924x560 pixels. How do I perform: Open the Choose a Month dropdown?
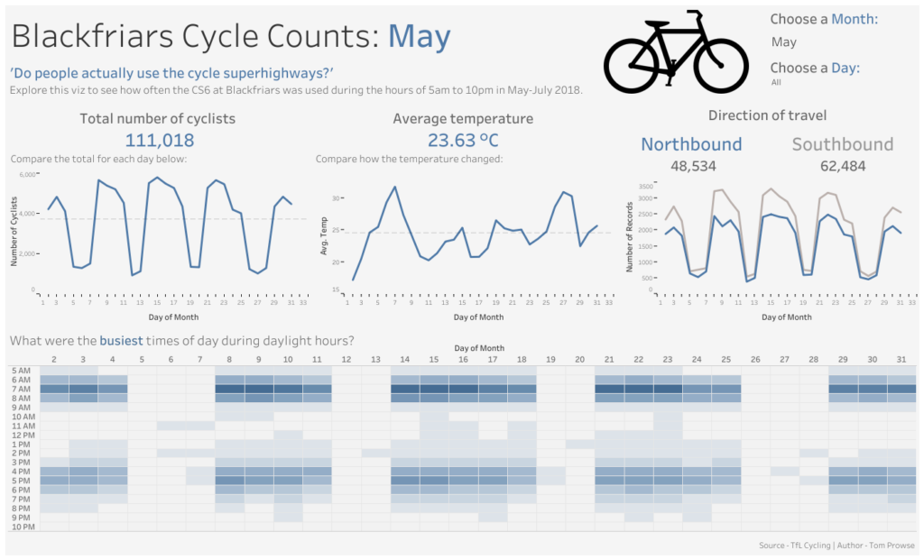pos(785,41)
